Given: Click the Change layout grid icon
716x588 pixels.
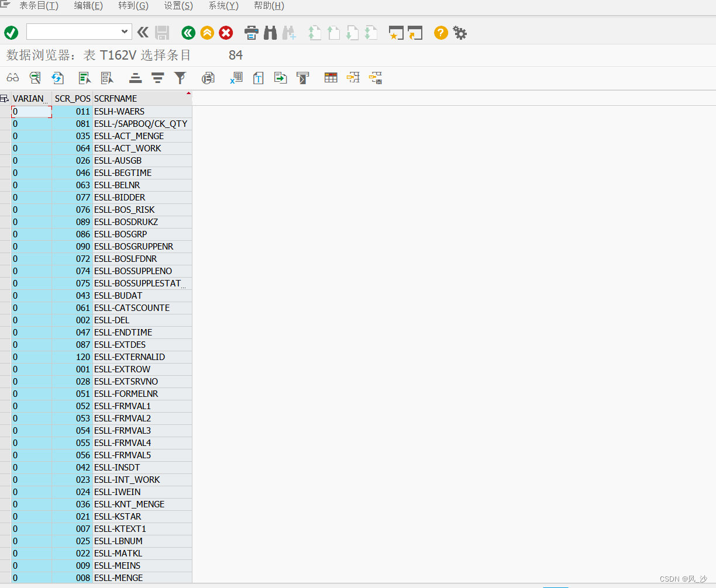Looking at the screenshot, I should pos(331,78).
